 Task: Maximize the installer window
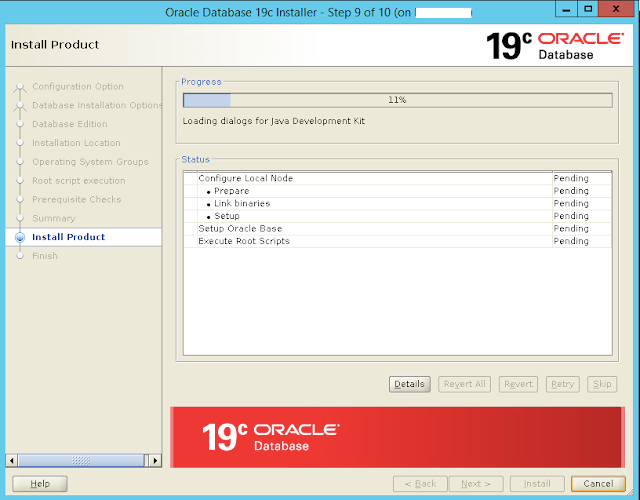coord(588,9)
